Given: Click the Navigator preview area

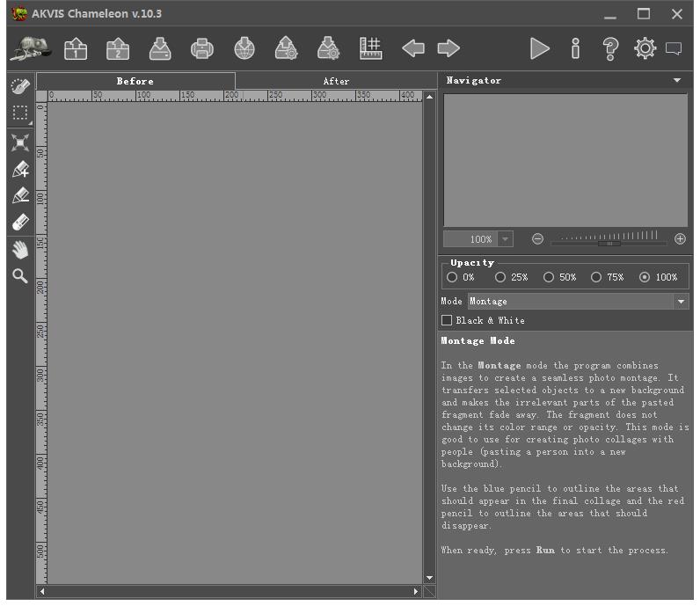Looking at the screenshot, I should point(565,160).
